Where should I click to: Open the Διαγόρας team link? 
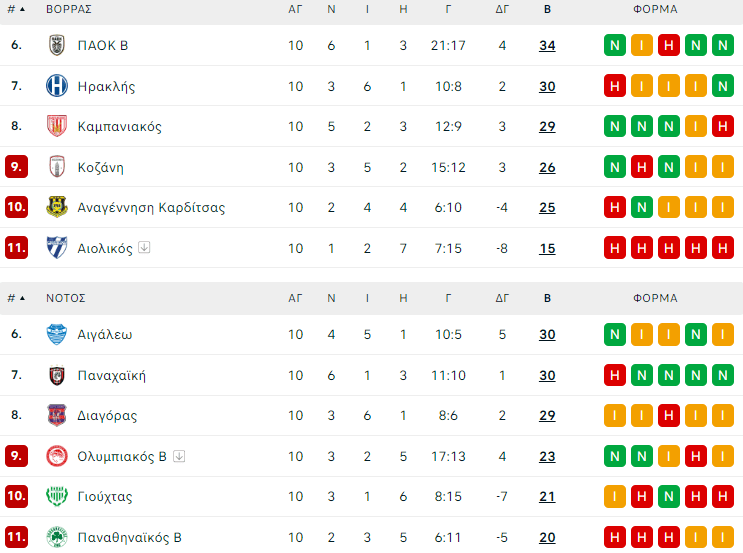107,416
